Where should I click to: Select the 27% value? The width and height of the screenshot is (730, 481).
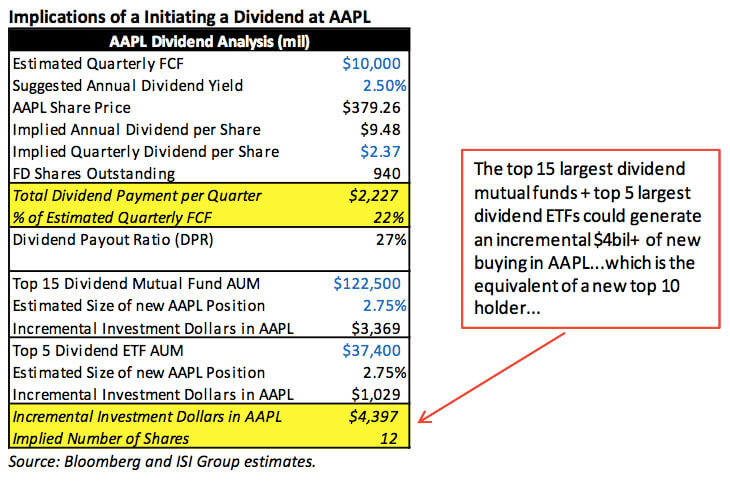point(391,240)
